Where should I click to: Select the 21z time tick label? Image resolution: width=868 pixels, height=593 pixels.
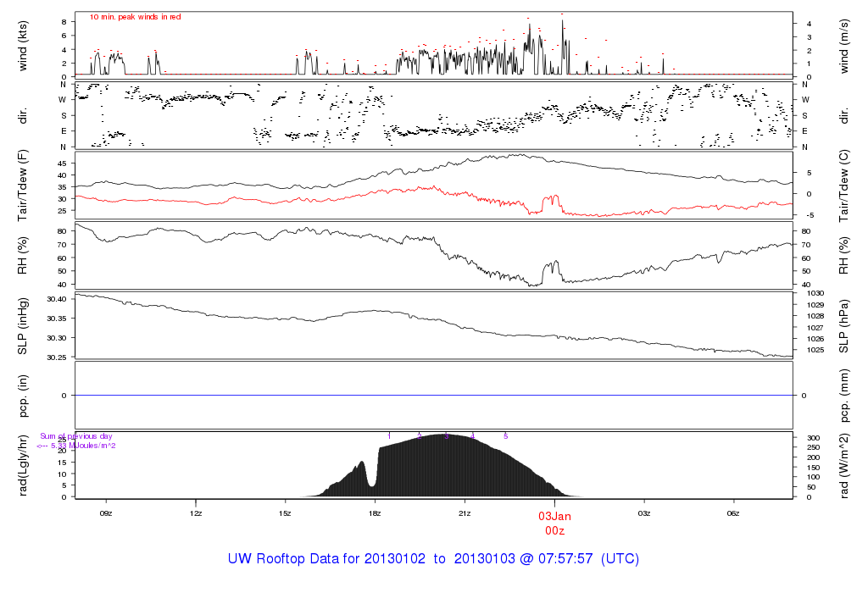pos(465,513)
